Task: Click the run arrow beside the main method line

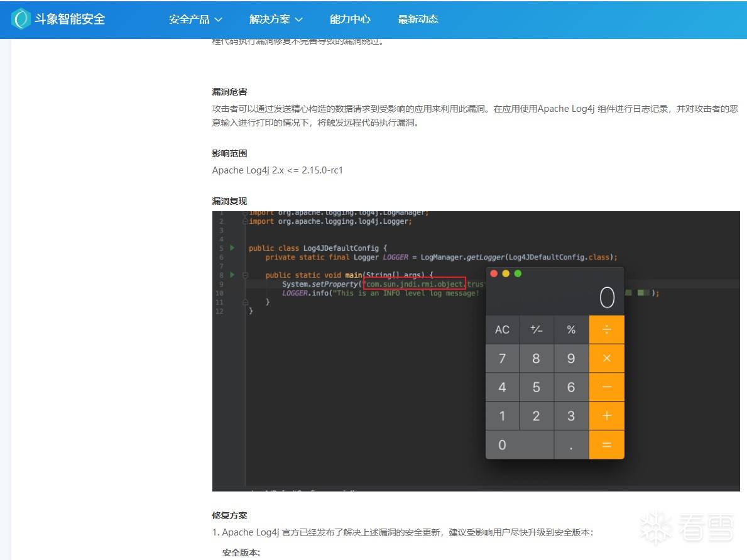Action: pos(232,275)
